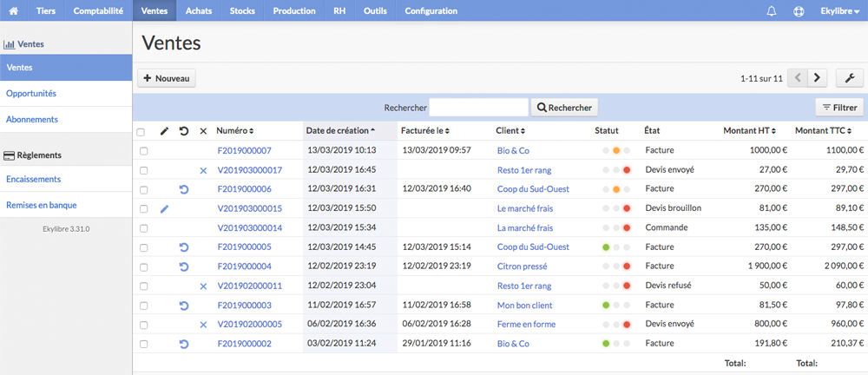Open the wrench settings button

tap(850, 78)
